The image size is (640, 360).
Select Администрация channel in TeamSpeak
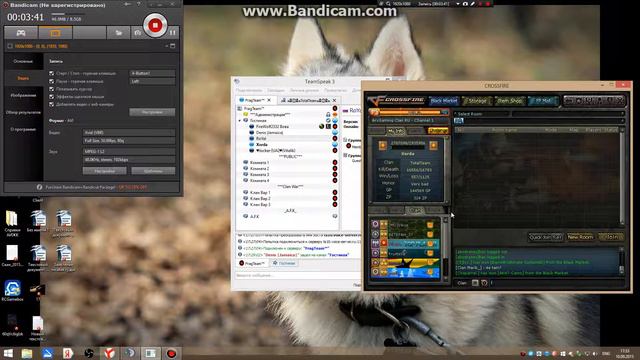[x=270, y=115]
